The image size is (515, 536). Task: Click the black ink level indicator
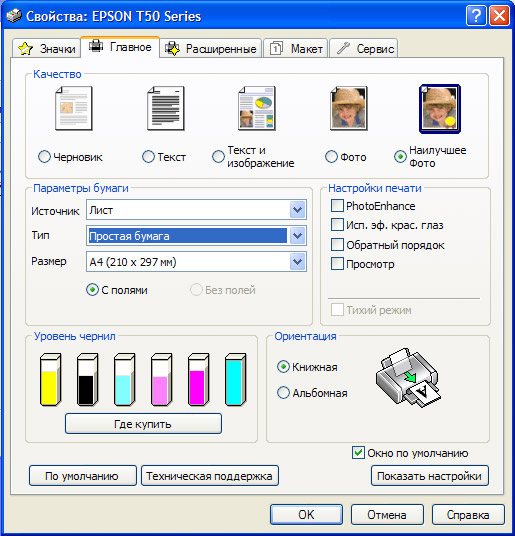pyautogui.click(x=87, y=379)
